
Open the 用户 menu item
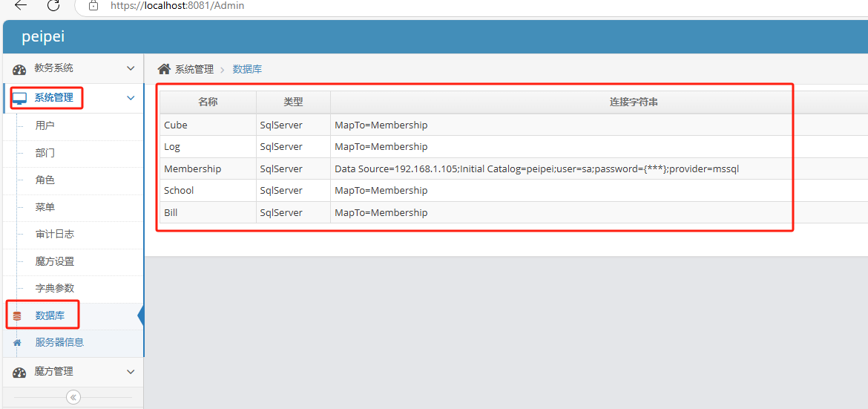coord(45,125)
